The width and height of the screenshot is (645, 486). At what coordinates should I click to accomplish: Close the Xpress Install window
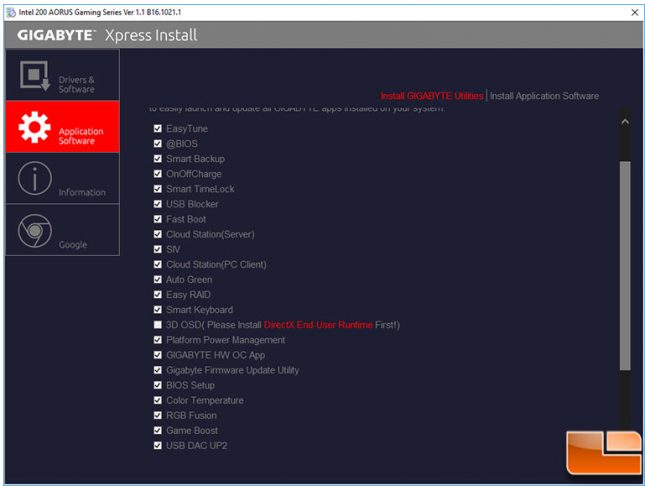[635, 12]
